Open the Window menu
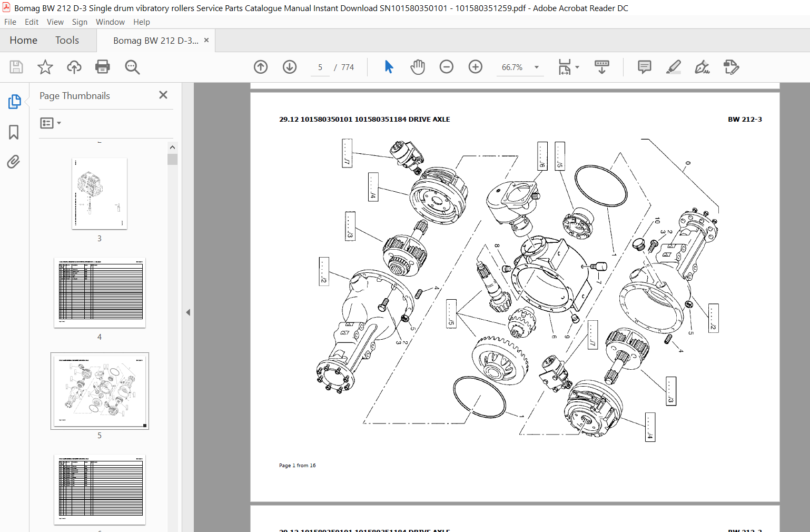810x532 pixels. (110, 22)
